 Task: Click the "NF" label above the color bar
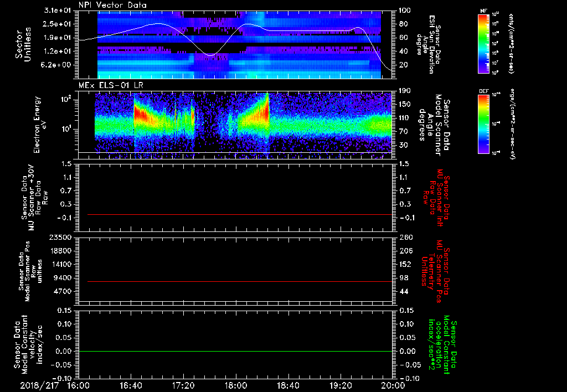(x=483, y=11)
